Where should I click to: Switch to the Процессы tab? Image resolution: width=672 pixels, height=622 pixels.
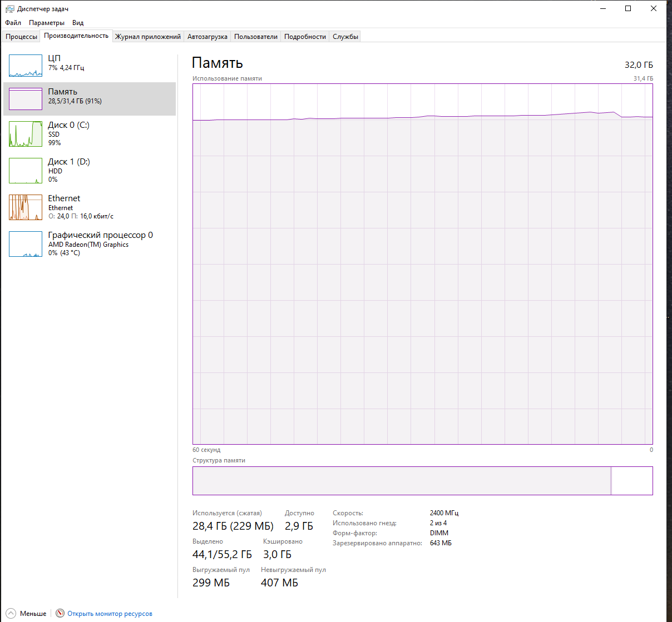pos(21,37)
